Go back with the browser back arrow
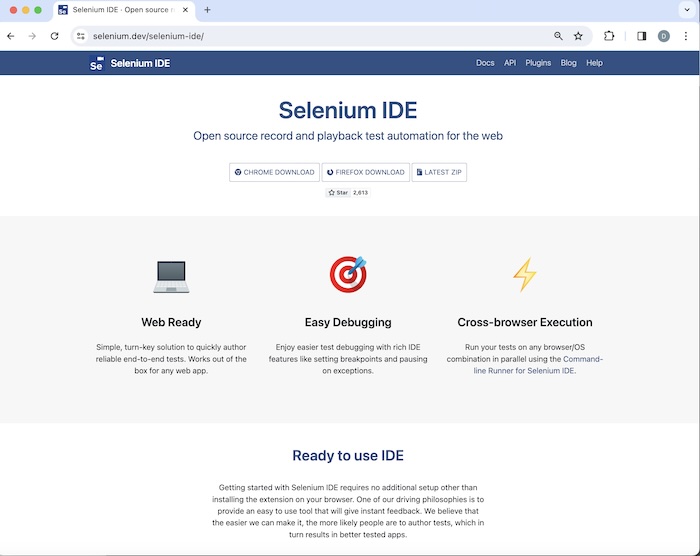 pos(11,36)
